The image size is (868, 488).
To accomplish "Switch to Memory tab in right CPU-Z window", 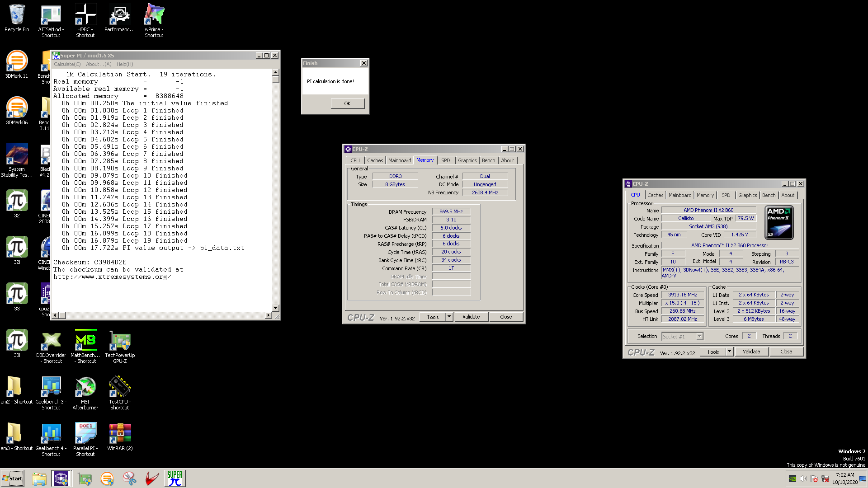I will point(705,195).
